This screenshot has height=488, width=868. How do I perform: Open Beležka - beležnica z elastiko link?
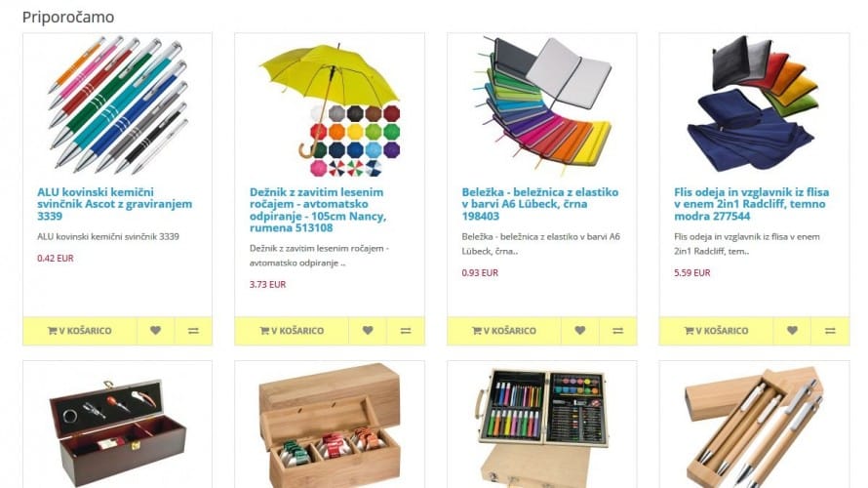coord(539,204)
